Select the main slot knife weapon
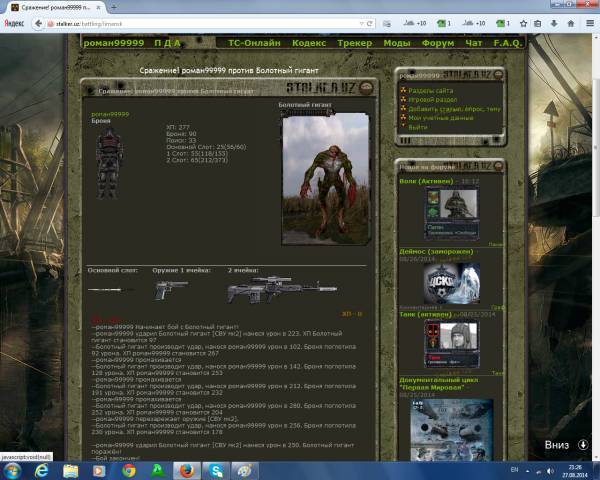 [x=111, y=290]
